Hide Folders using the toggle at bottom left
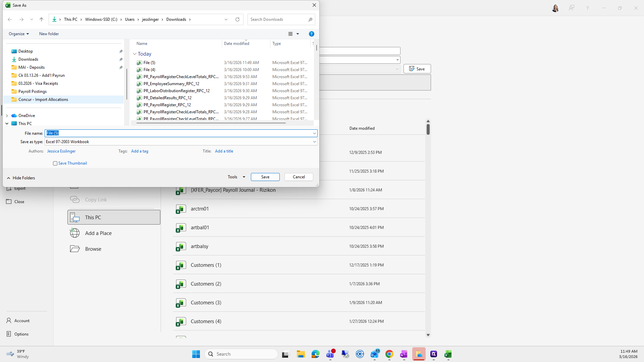 (x=21, y=178)
